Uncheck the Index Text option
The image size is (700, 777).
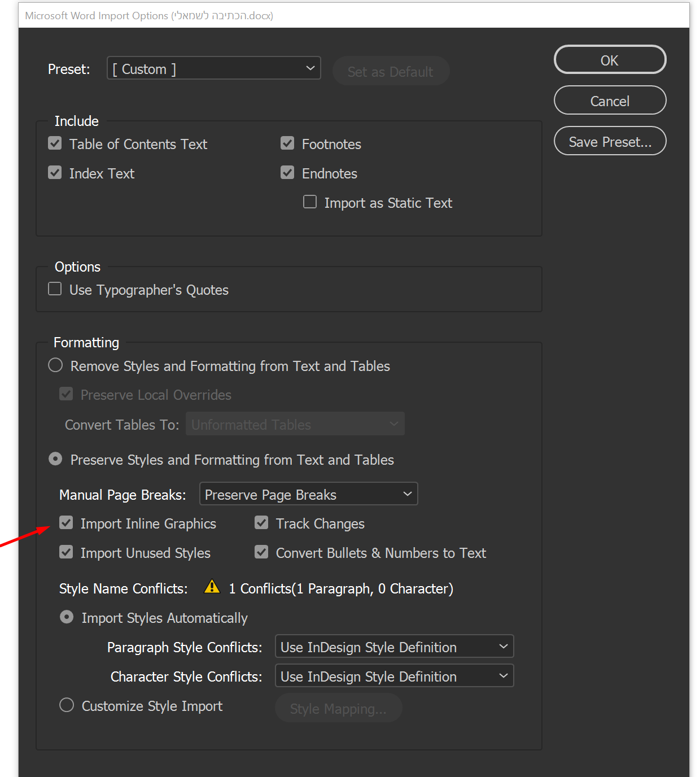pyautogui.click(x=55, y=173)
